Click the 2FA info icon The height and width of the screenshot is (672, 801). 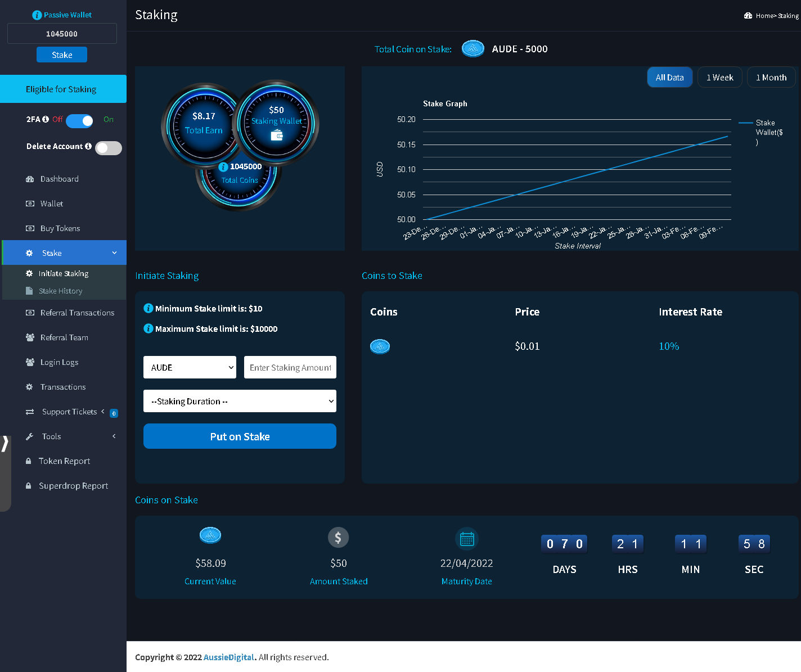coord(46,119)
